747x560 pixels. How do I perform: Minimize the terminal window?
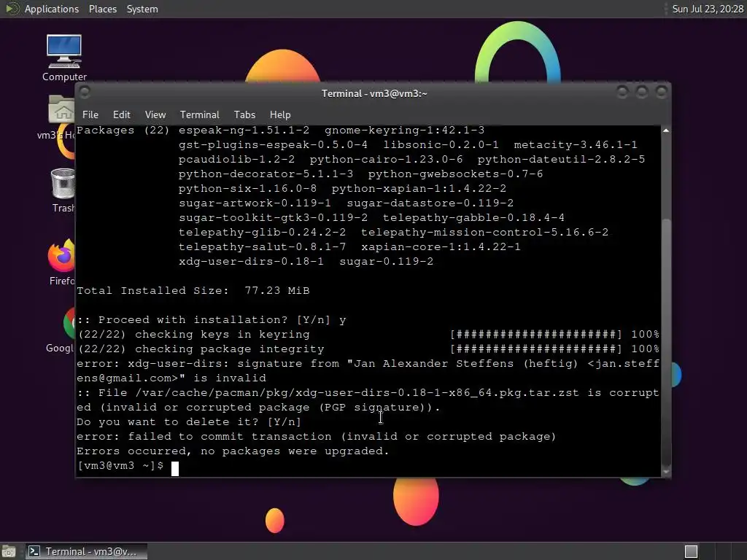[622, 91]
